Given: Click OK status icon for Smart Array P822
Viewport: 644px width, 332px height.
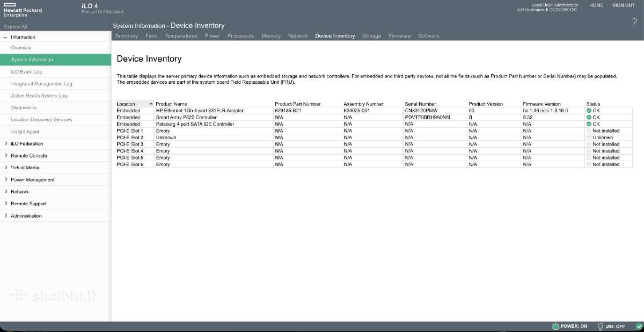Looking at the screenshot, I should 589,117.
